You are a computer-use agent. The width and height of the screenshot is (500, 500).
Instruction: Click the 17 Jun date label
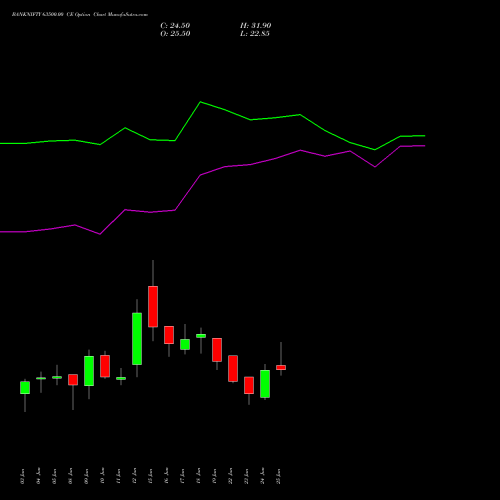point(183,476)
